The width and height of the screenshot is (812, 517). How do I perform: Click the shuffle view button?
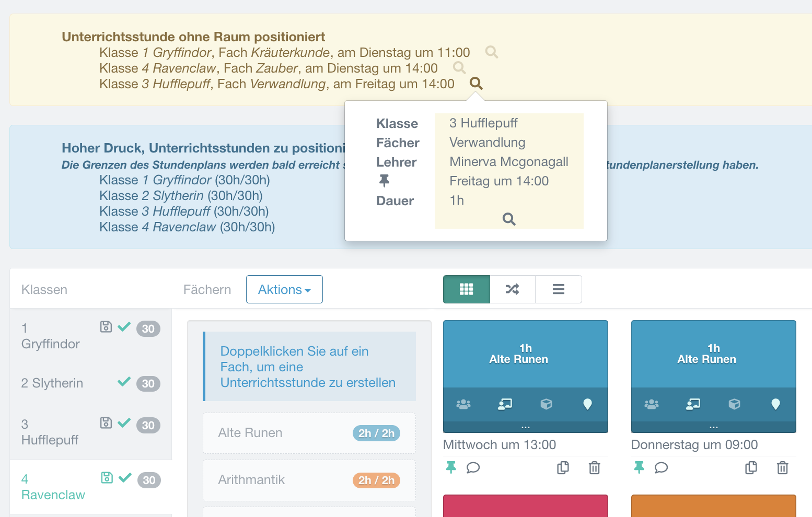click(x=512, y=289)
